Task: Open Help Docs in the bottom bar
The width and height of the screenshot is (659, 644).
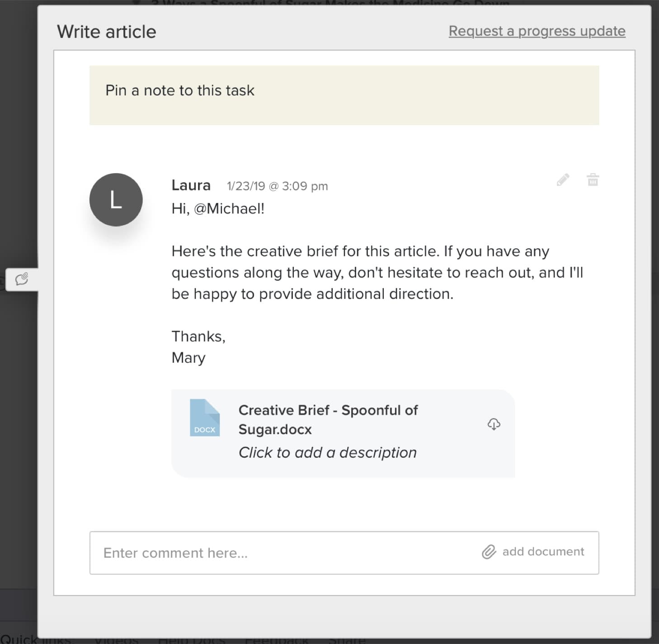Action: pyautogui.click(x=191, y=640)
